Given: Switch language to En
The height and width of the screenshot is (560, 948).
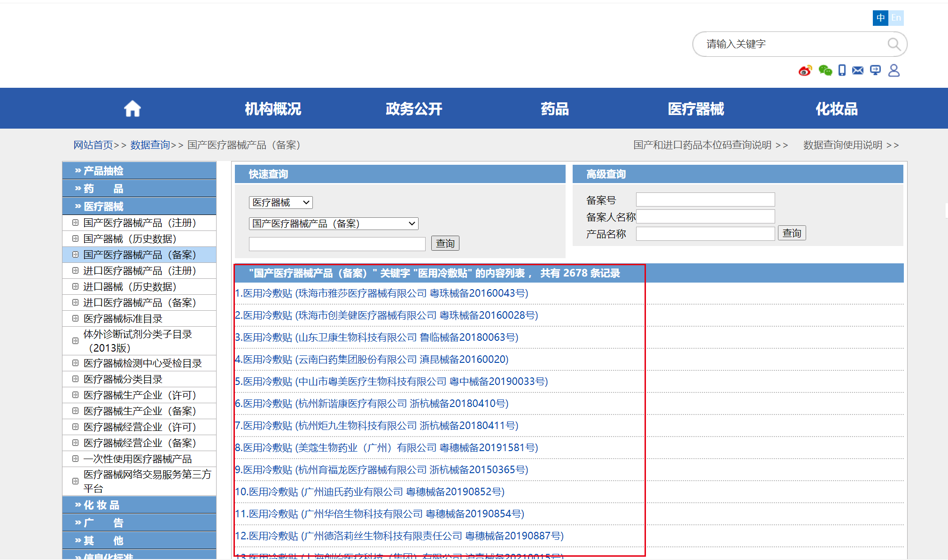Looking at the screenshot, I should (896, 18).
